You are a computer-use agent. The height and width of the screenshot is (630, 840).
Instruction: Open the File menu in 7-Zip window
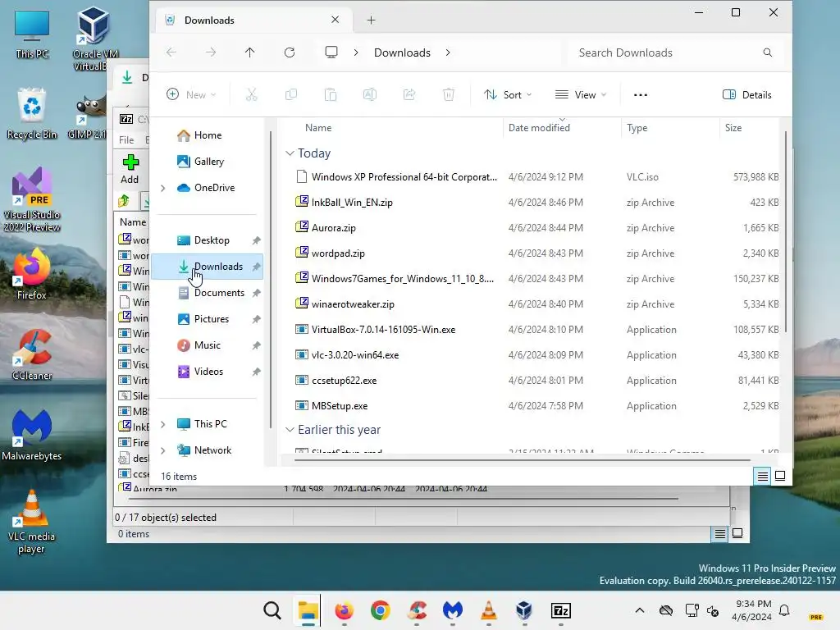coord(126,139)
